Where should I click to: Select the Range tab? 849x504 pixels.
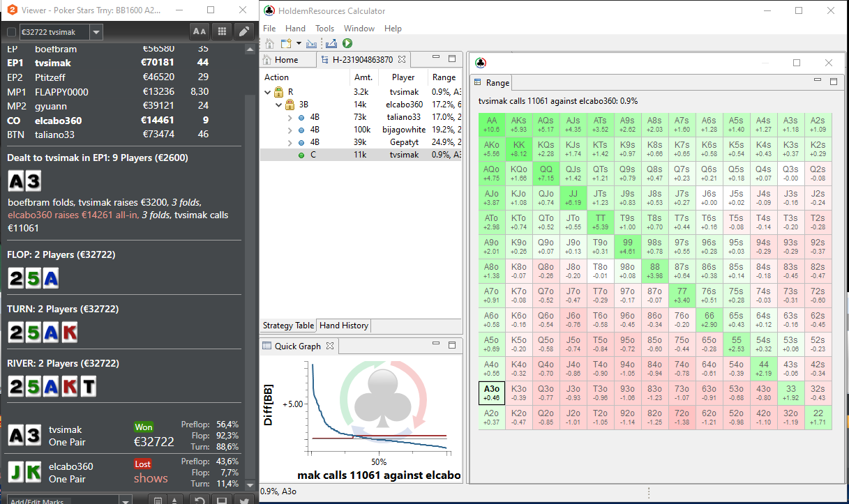pos(492,82)
